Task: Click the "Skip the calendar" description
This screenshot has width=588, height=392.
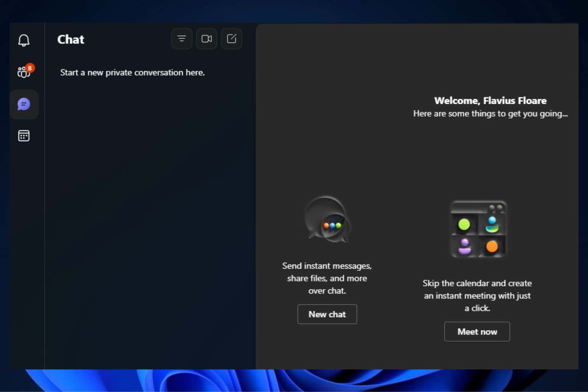Action: pyautogui.click(x=477, y=296)
